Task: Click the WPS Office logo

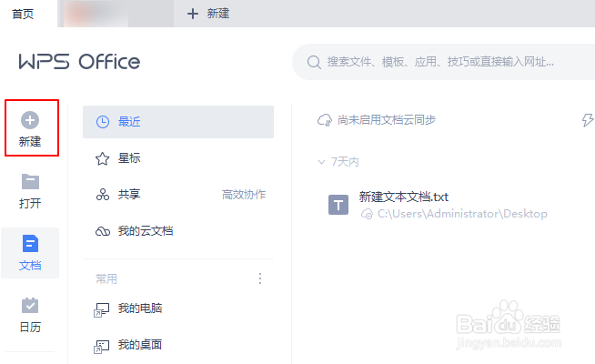Action: (79, 62)
